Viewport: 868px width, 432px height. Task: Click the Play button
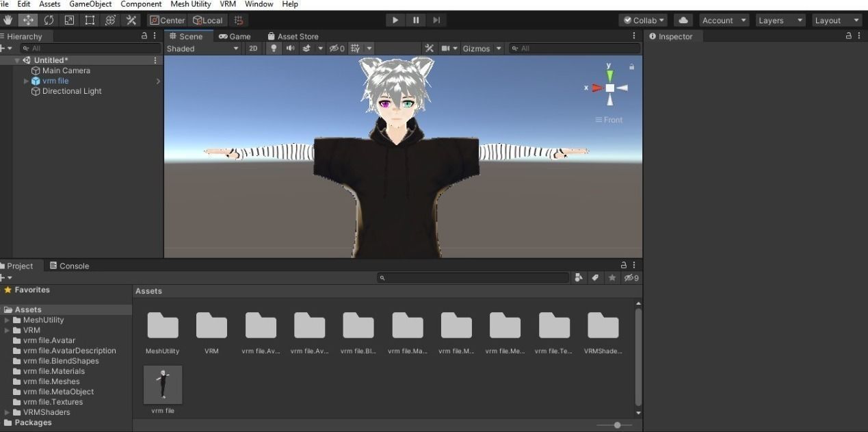395,21
